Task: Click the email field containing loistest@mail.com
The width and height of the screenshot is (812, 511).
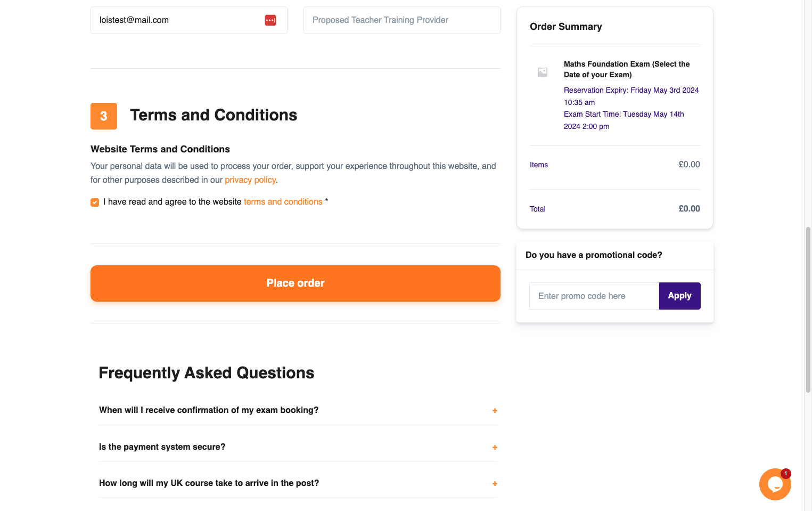Action: [x=189, y=20]
